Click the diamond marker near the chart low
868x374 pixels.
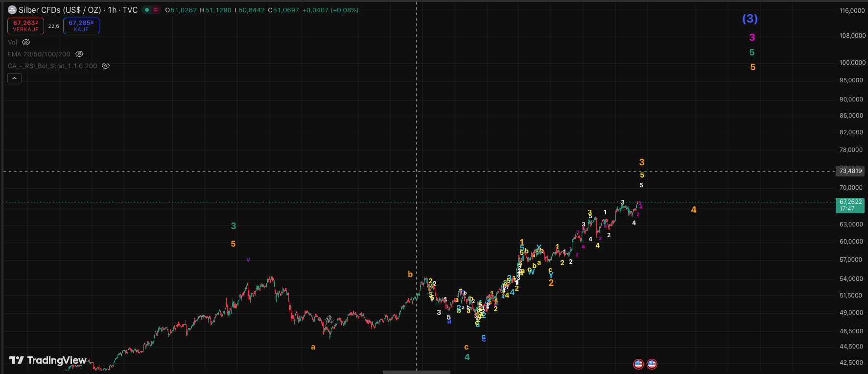click(x=329, y=320)
